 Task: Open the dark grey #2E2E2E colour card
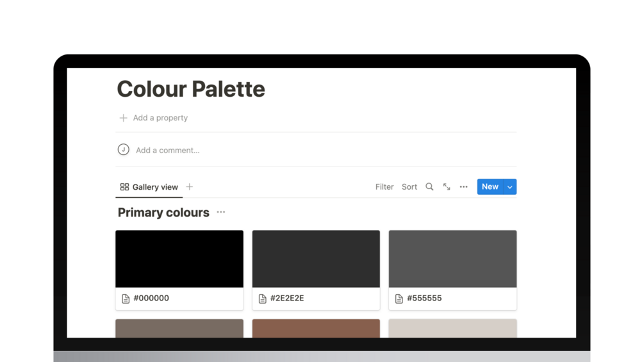click(316, 259)
